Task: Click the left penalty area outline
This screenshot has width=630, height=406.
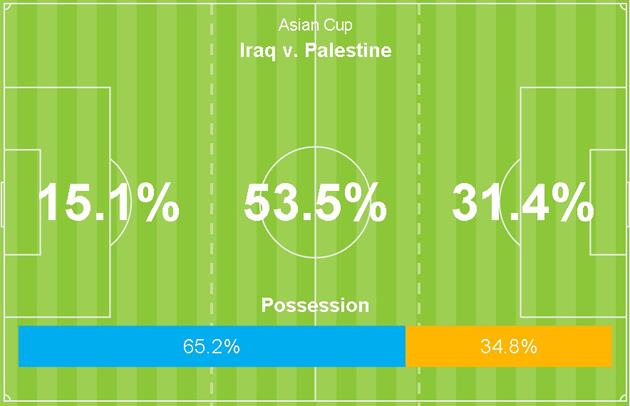Action: [x=108, y=110]
